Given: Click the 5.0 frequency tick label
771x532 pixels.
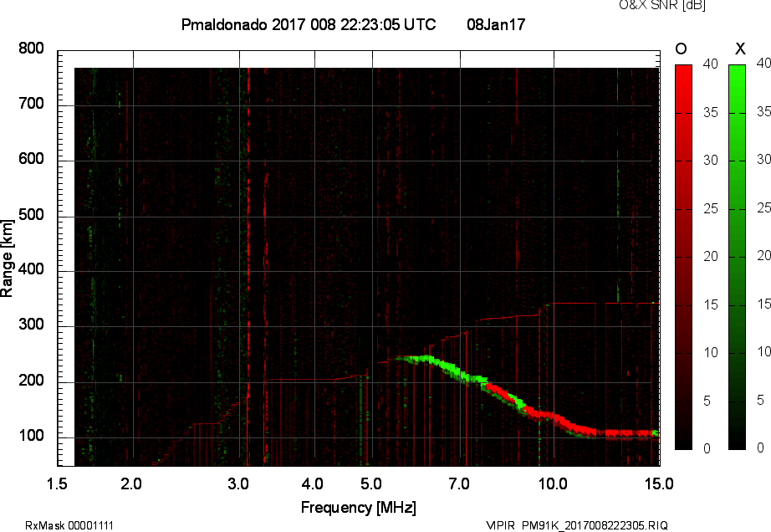Looking at the screenshot, I should (371, 484).
